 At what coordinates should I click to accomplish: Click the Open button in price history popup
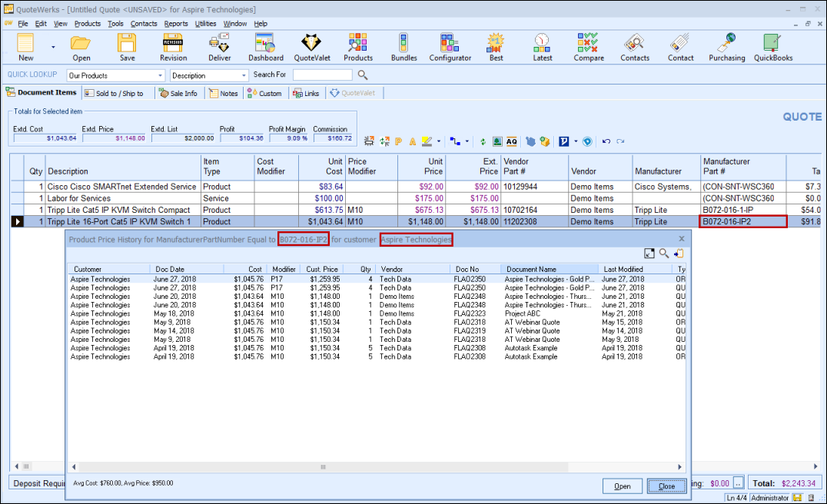pos(623,486)
